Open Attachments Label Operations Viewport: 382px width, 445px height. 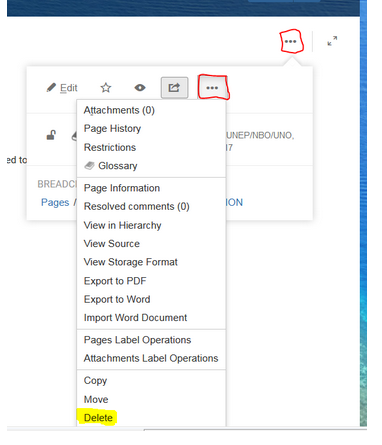coord(151,358)
